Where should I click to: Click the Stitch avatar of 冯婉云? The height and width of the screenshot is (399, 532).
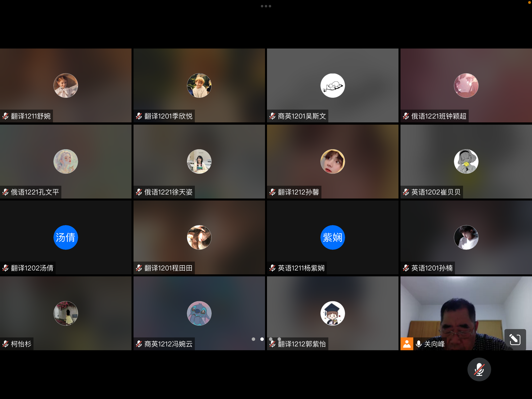point(199,313)
